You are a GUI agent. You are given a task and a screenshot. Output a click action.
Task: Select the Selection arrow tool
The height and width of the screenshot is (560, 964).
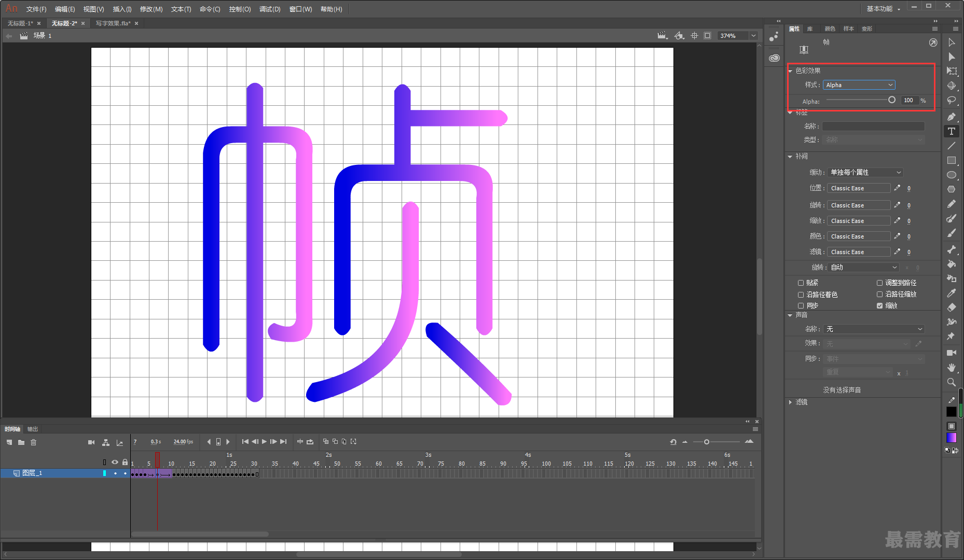[952, 43]
